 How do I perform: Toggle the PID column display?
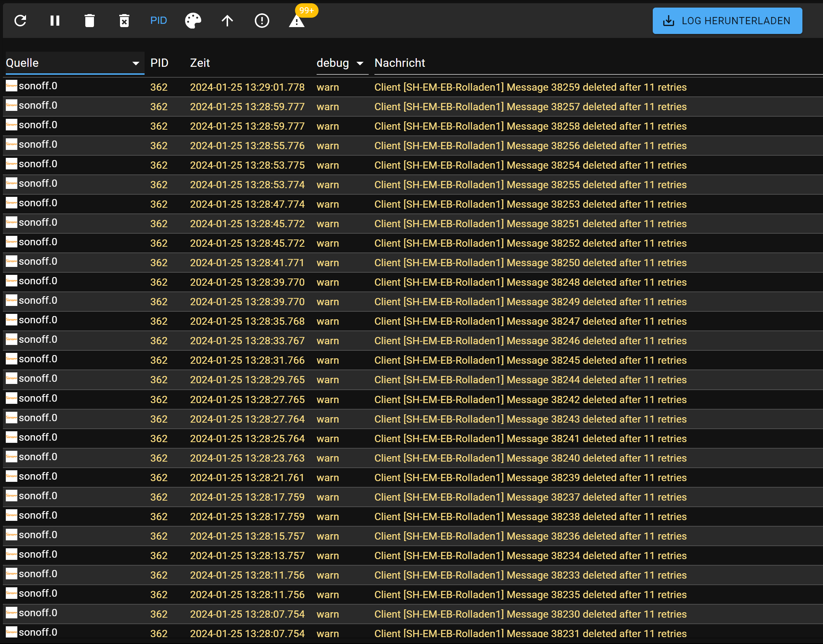[x=158, y=21]
